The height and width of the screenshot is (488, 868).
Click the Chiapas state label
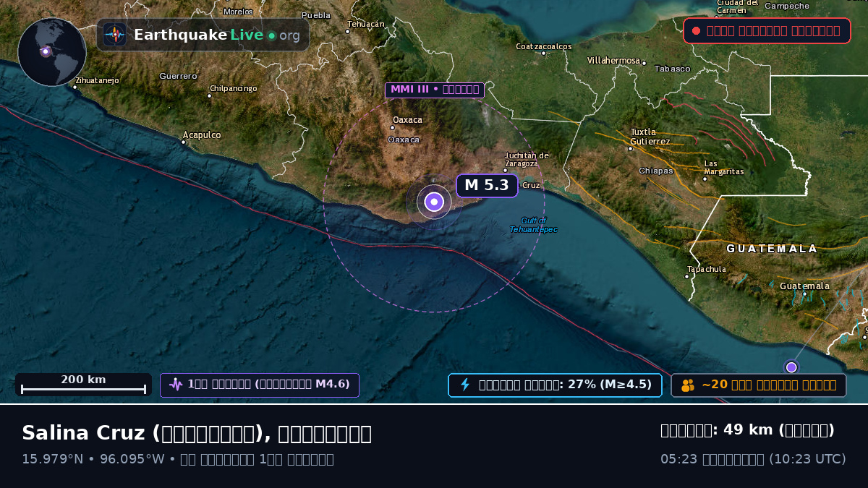pos(656,171)
